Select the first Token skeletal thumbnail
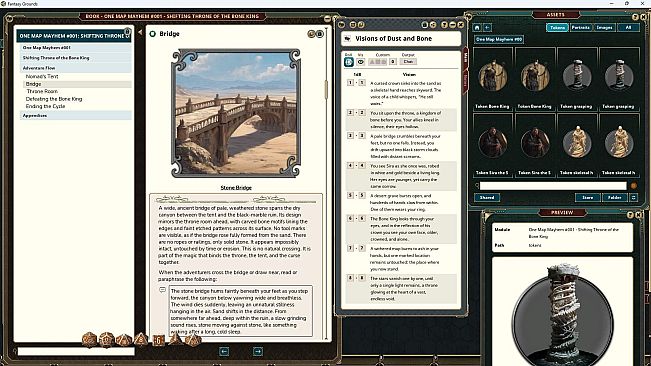 click(x=577, y=144)
